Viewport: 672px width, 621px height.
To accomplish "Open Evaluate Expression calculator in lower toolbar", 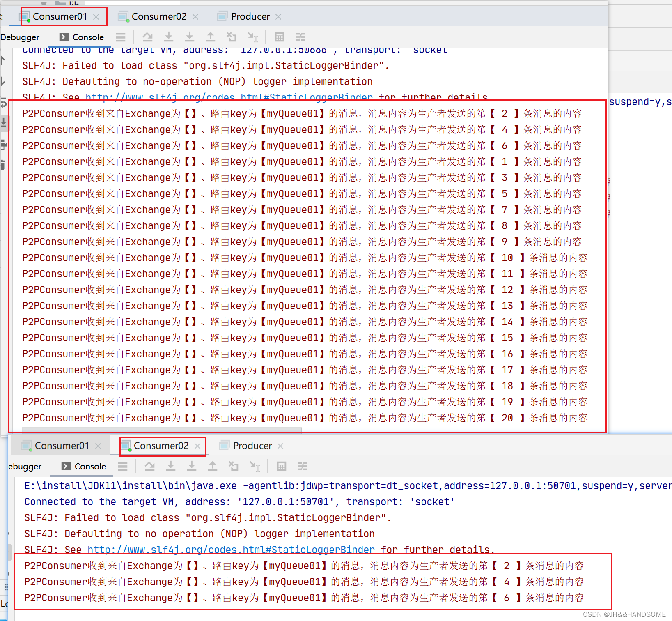I will (282, 467).
